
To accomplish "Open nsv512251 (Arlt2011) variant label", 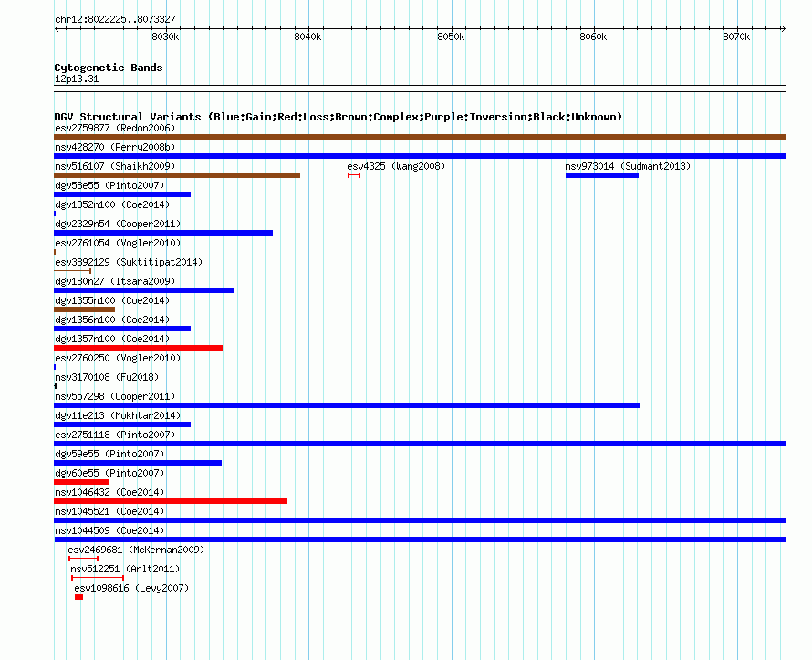I will (125, 569).
